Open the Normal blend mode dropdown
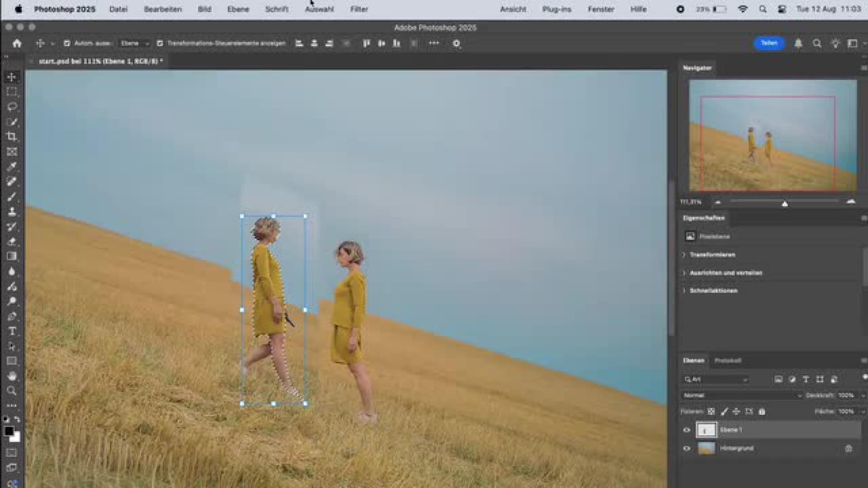 [741, 395]
